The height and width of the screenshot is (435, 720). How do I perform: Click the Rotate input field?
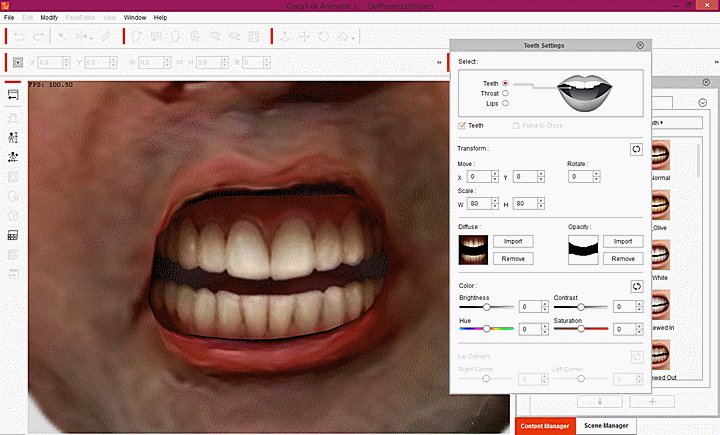click(x=580, y=176)
